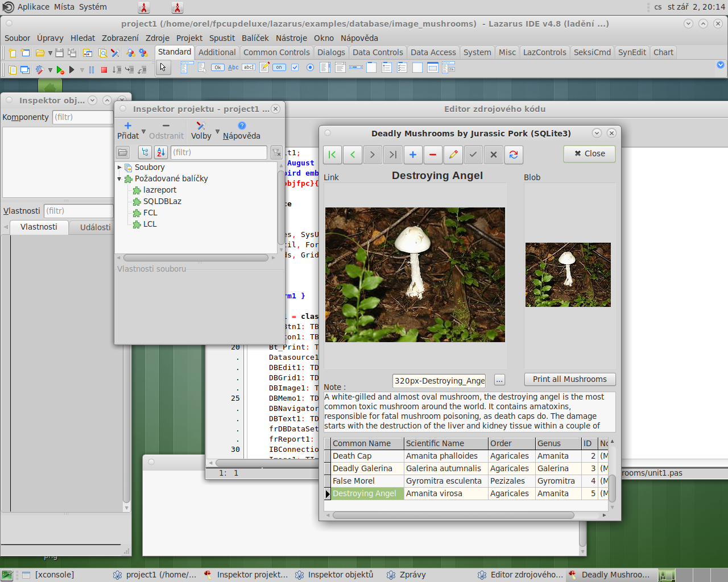The width and height of the screenshot is (728, 582).
Task: Click horizontal scrollbar in project inspector tree
Action: click(196, 258)
